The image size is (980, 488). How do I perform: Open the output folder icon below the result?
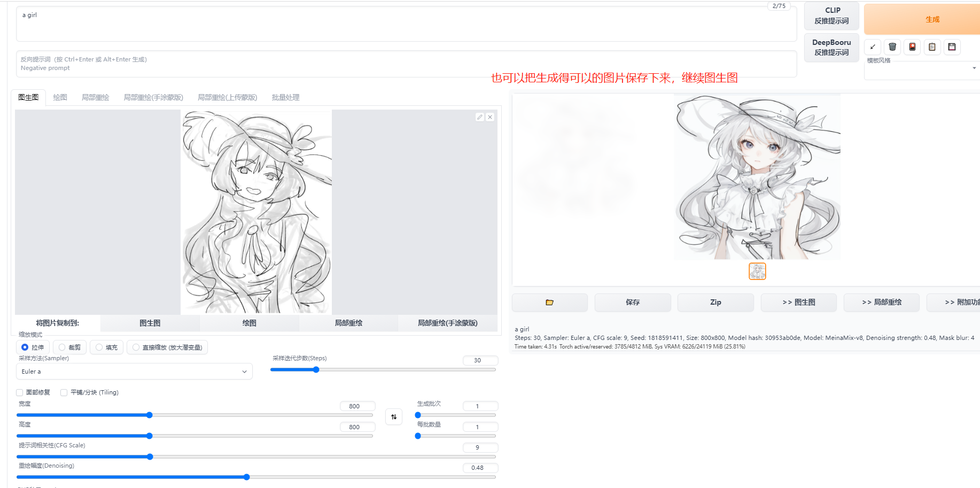[549, 302]
